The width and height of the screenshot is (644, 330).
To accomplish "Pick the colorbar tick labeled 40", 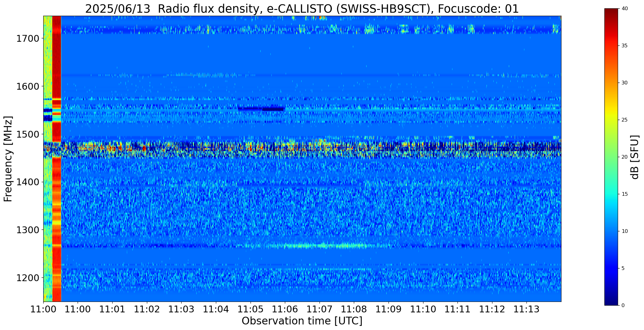I will (x=625, y=9).
